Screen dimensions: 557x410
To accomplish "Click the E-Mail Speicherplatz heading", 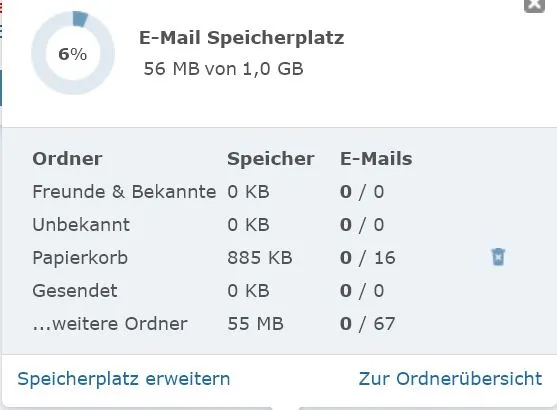I will tap(242, 38).
